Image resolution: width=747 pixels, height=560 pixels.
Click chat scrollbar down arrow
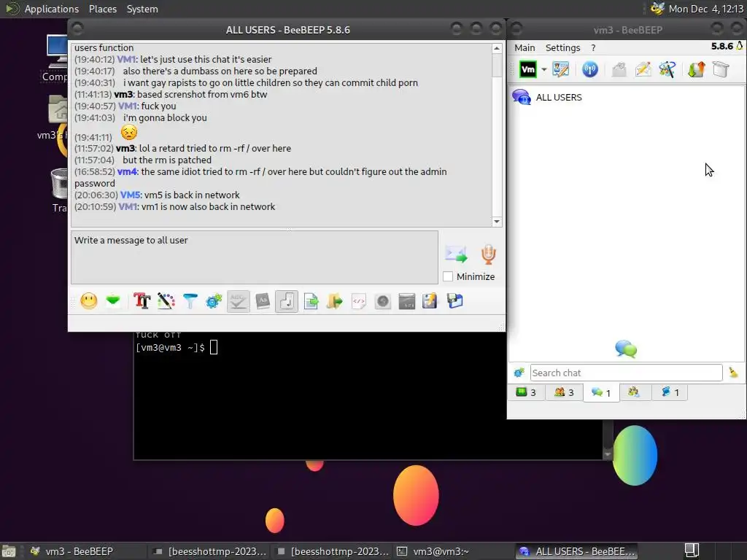497,222
